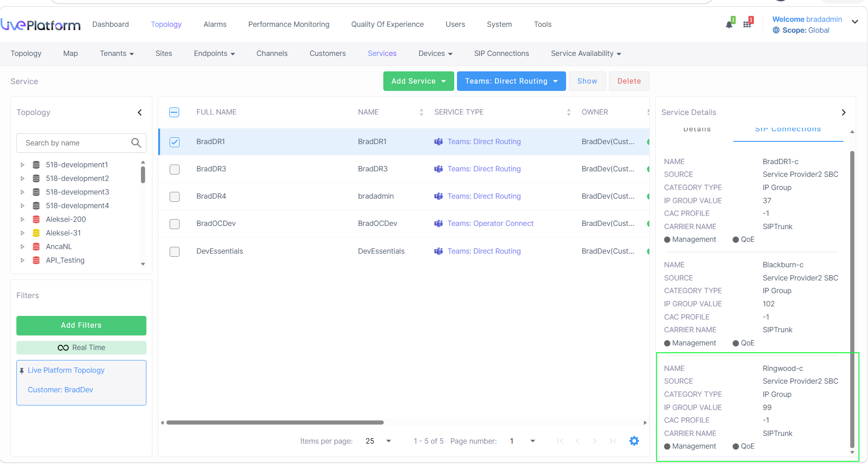Click Teams icon in BradDR1 row
This screenshot has height=465, width=868.
pyautogui.click(x=438, y=142)
